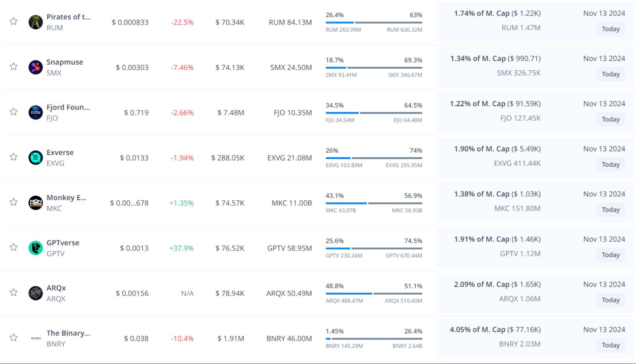Toggle favorite star for Pirates of the Arrland
This screenshot has width=636, height=364.
click(x=13, y=22)
